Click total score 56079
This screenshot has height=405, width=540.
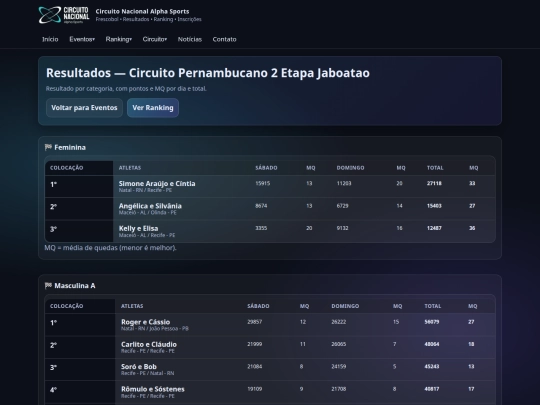432,322
